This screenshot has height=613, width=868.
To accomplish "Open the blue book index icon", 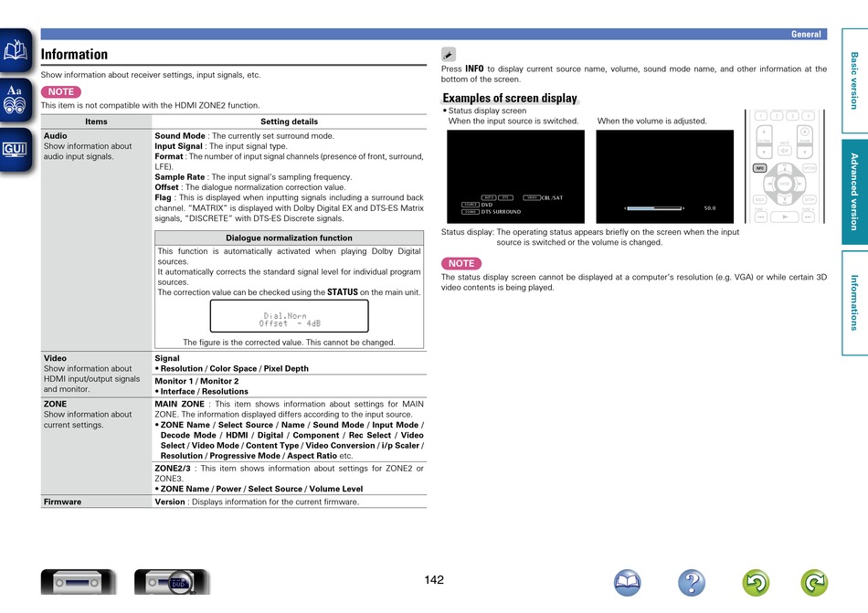I will (627, 583).
